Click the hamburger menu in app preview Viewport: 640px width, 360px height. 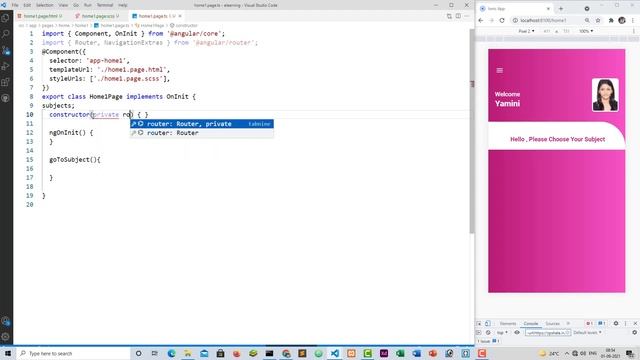pos(500,70)
